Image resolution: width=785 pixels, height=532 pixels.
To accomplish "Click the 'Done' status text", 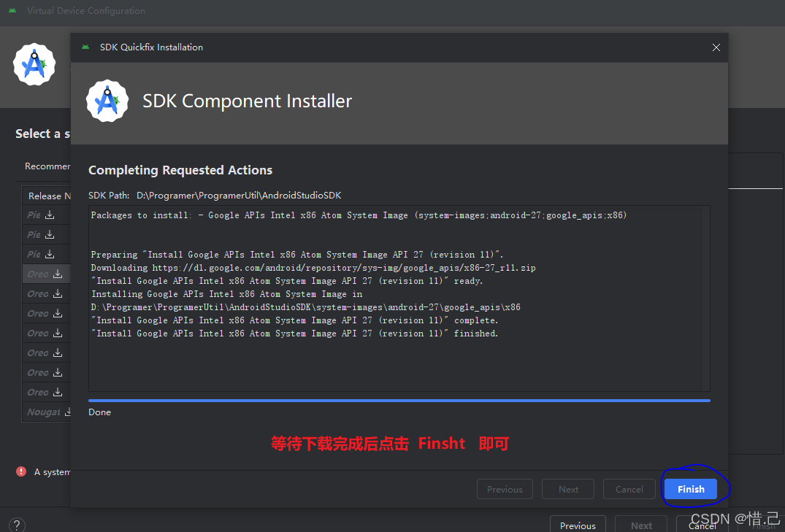I will (99, 412).
